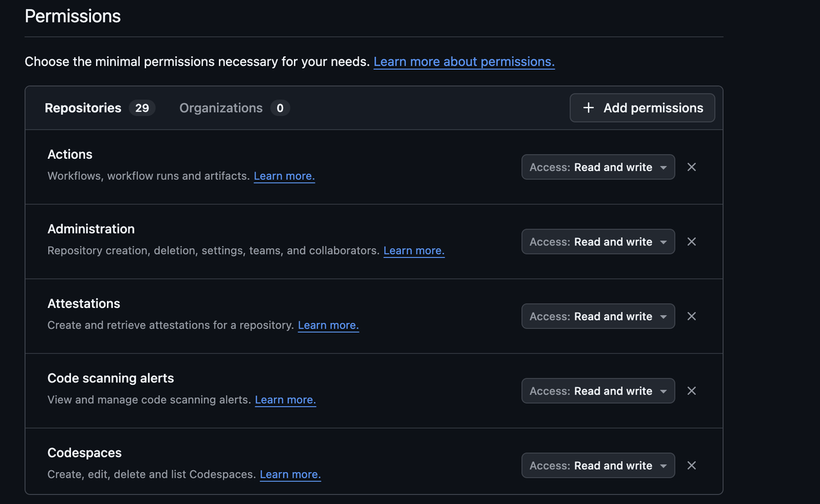Remove the Actions permission with its X icon
820x504 pixels.
pos(691,167)
